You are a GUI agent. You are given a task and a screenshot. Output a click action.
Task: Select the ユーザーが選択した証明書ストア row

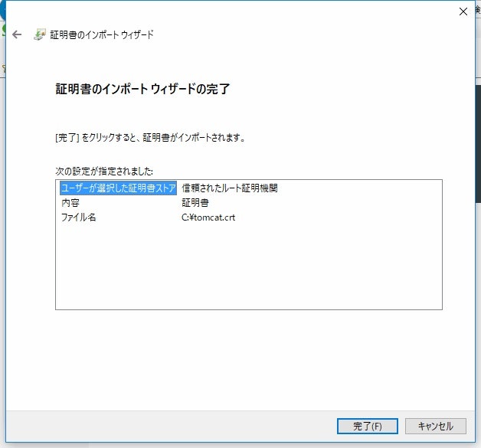tap(119, 188)
